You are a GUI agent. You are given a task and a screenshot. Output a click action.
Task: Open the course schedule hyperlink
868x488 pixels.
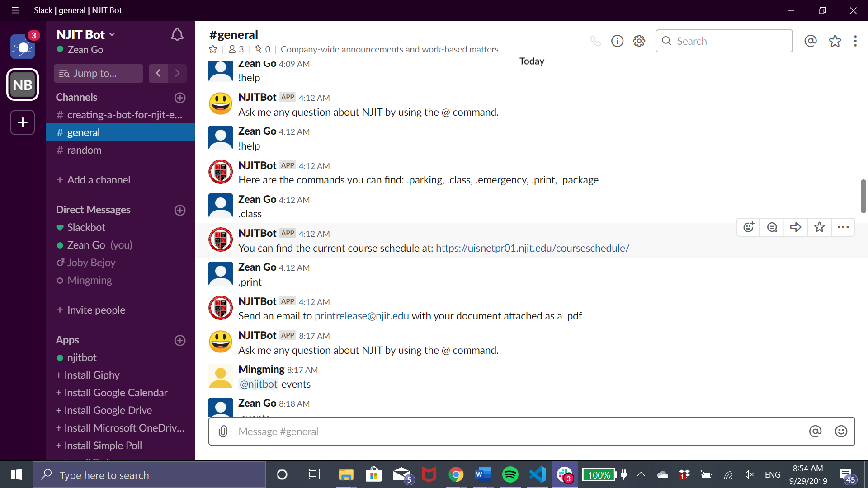(532, 248)
